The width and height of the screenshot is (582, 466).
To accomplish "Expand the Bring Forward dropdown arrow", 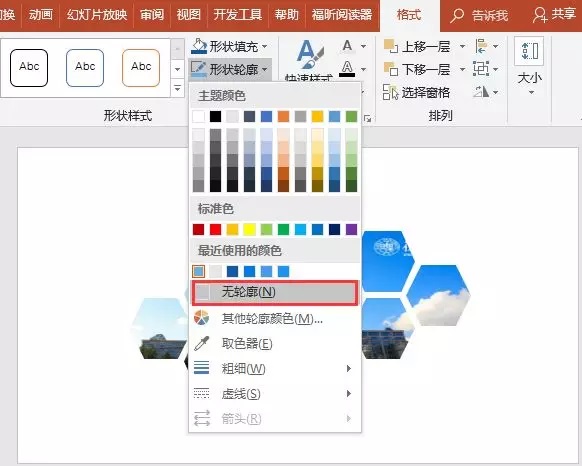I will click(x=462, y=46).
